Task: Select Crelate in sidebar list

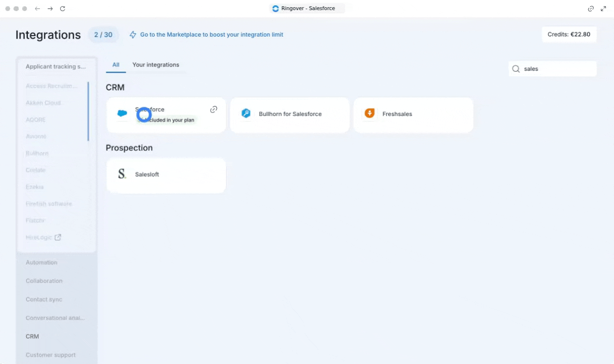Action: pyautogui.click(x=36, y=170)
